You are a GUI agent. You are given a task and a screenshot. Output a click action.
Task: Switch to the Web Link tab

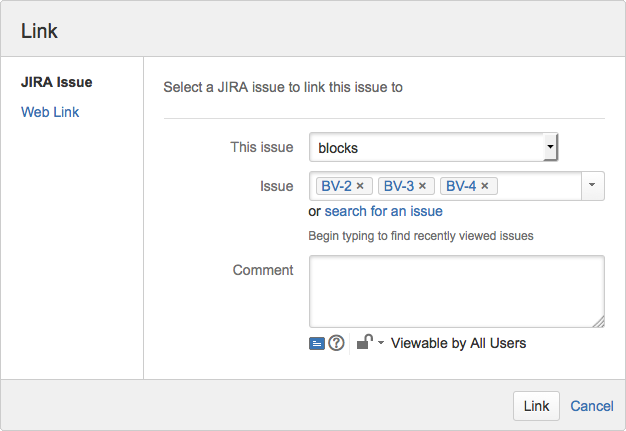pos(50,112)
